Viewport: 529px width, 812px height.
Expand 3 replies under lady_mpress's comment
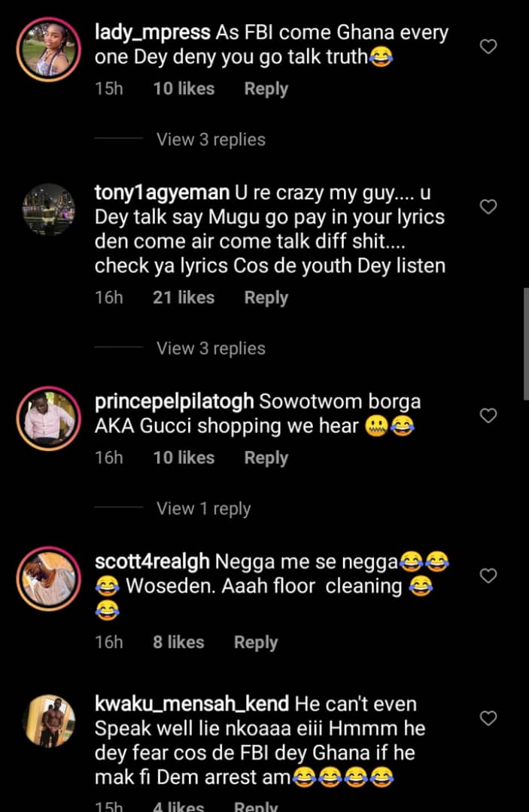click(x=211, y=140)
